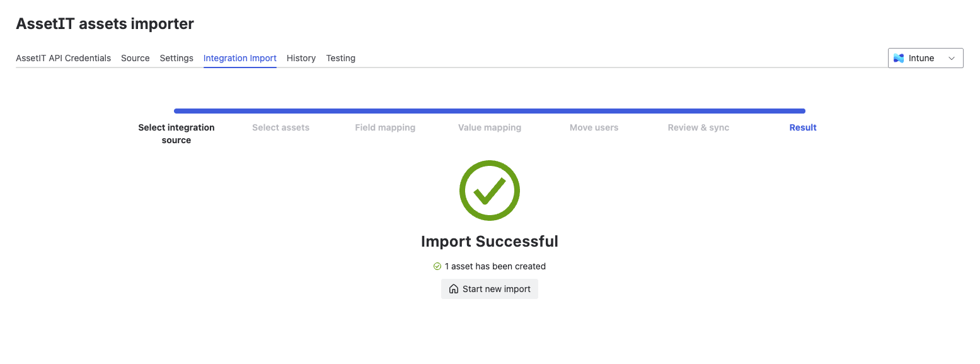Select the Value mapping step
This screenshot has width=980, height=364.
490,127
